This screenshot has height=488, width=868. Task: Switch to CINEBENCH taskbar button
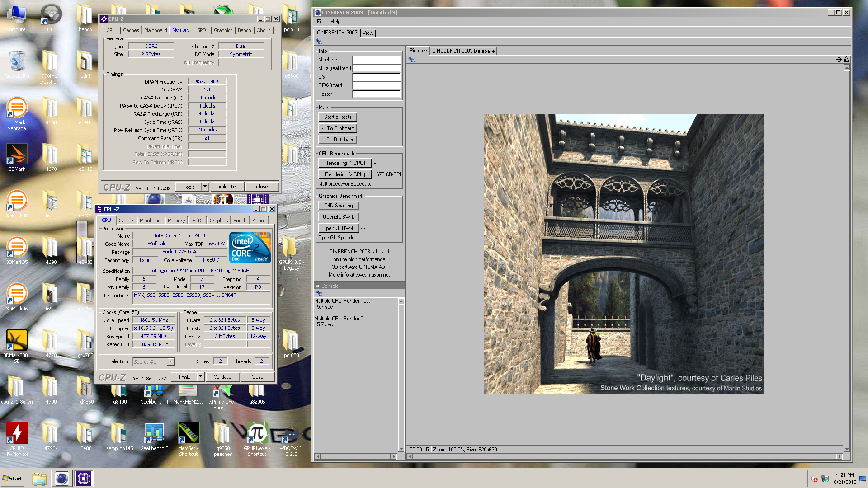pyautogui.click(x=62, y=479)
